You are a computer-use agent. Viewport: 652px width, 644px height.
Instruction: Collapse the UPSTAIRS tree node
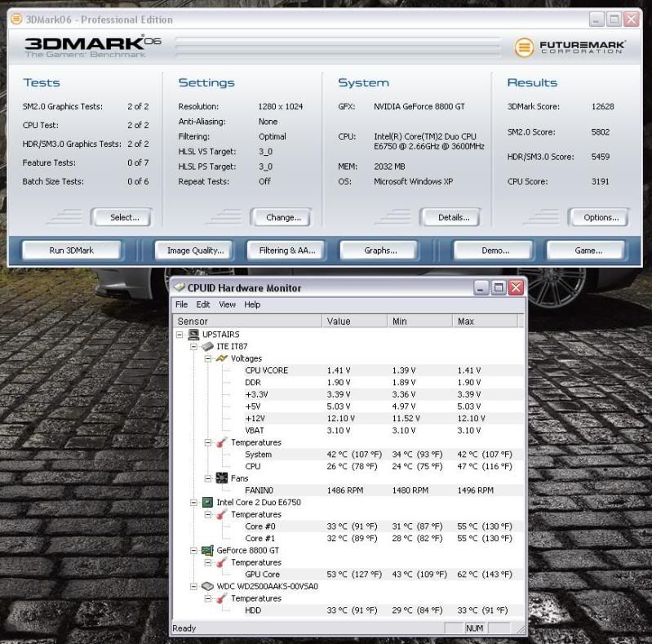[180, 335]
